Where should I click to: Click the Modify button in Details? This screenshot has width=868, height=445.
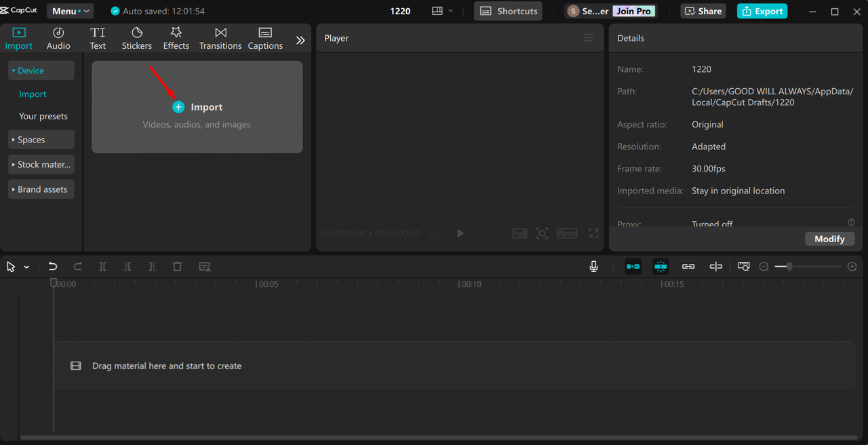tap(830, 239)
